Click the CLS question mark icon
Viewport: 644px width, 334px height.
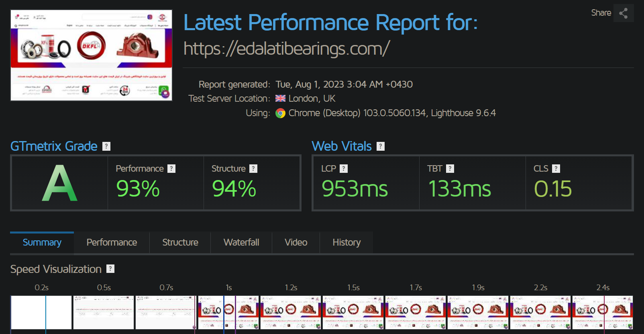[x=556, y=169]
